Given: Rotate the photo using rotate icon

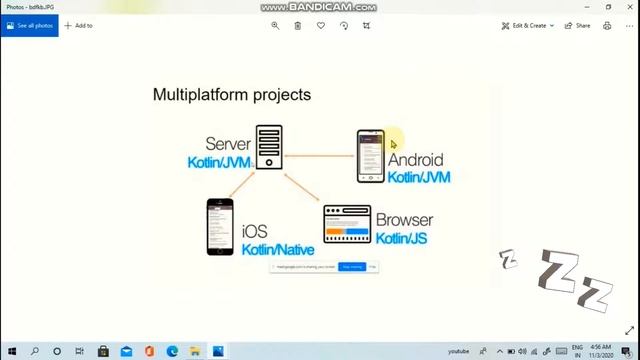Looking at the screenshot, I should [344, 26].
